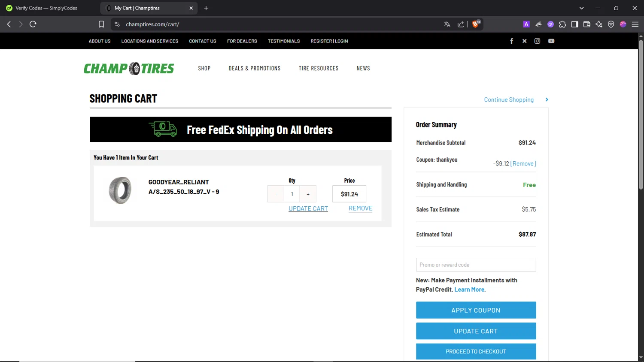The width and height of the screenshot is (644, 362).
Task: Open Champtires X (Twitter) icon
Action: pyautogui.click(x=524, y=41)
